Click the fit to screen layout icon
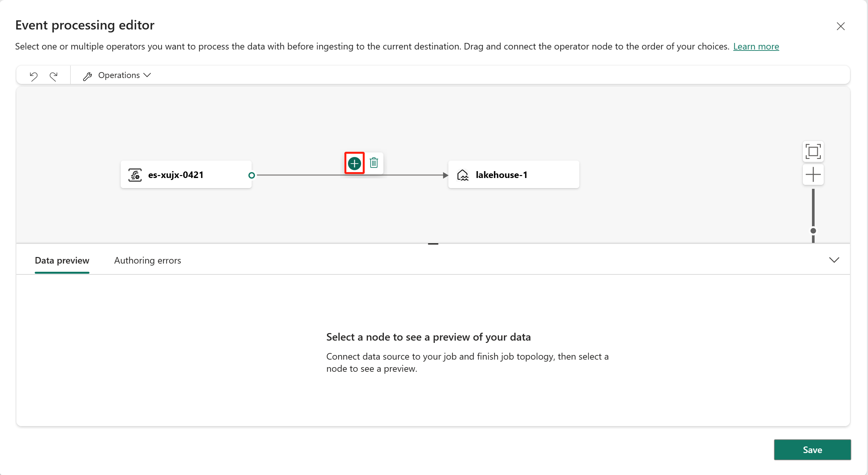The height and width of the screenshot is (475, 868). point(814,151)
